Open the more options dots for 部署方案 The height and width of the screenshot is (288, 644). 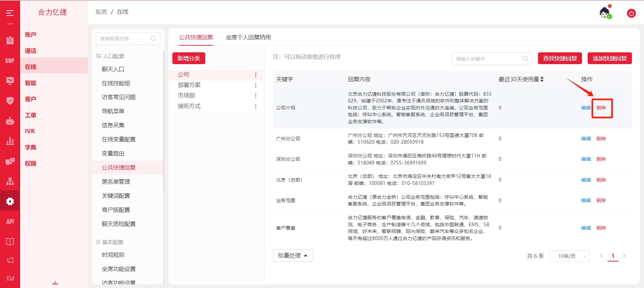[x=256, y=85]
